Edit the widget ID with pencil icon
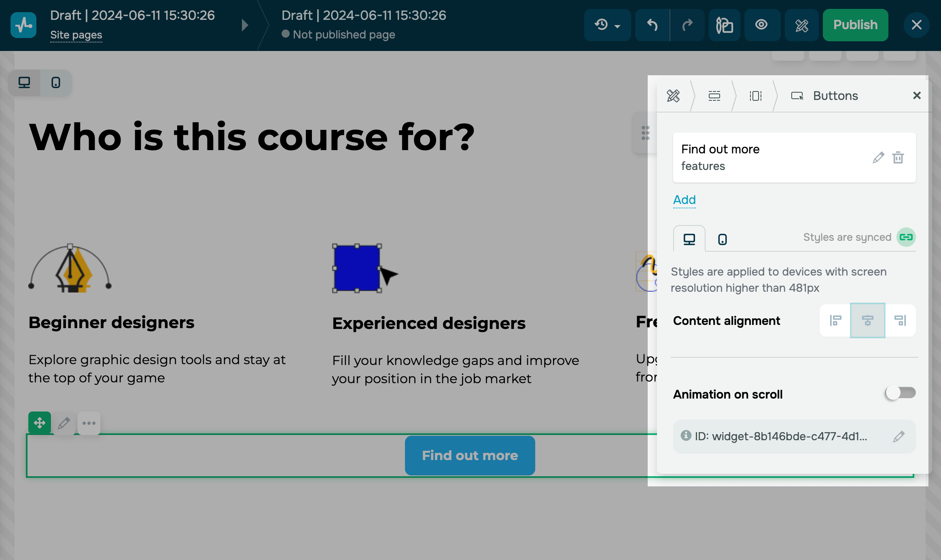The height and width of the screenshot is (560, 941). 899,437
